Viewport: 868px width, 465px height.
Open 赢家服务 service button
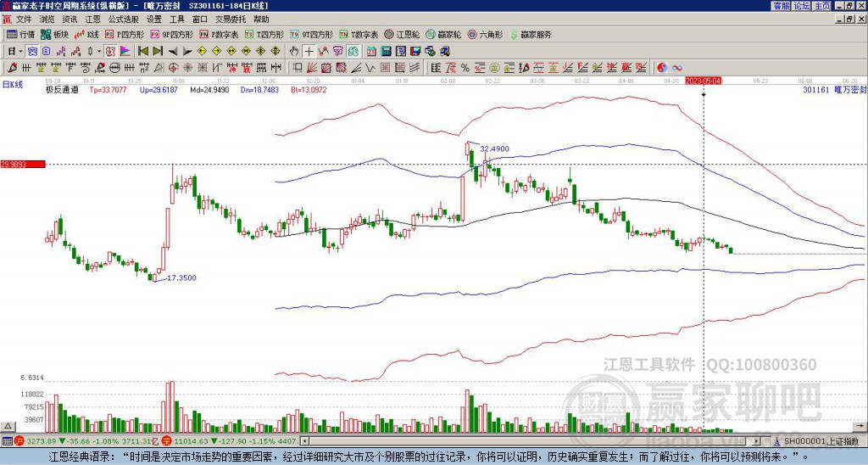[531, 34]
